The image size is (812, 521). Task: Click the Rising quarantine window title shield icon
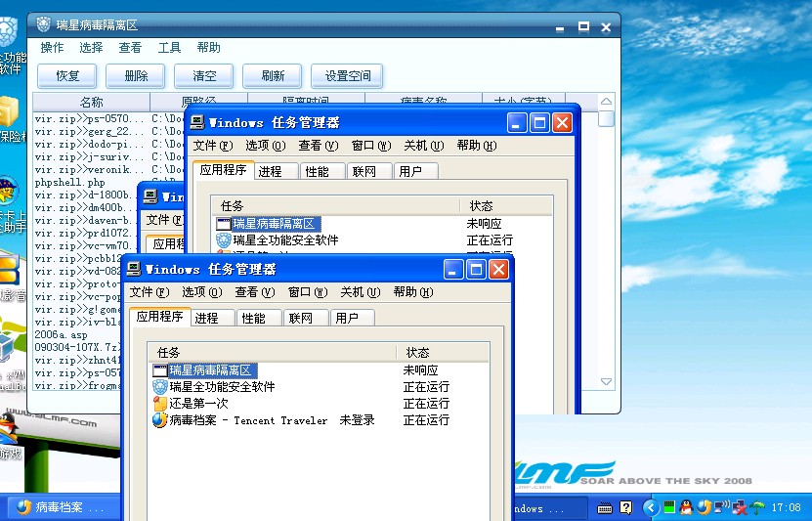click(x=44, y=24)
